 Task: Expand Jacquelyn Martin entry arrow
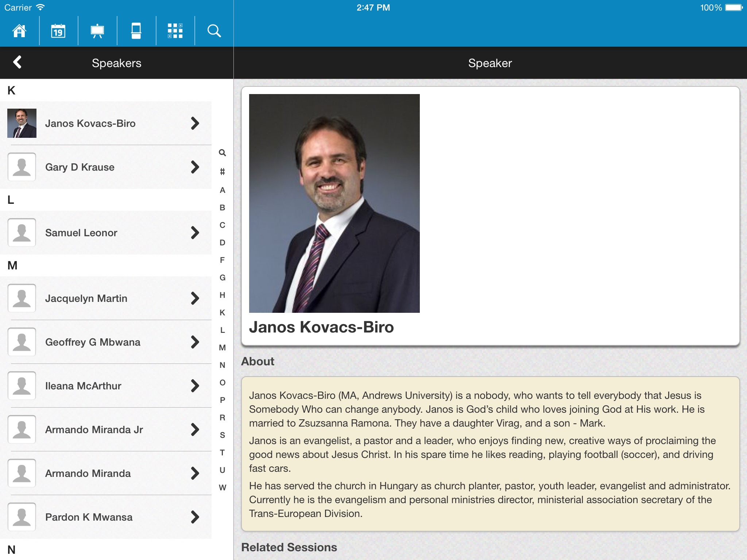tap(195, 298)
